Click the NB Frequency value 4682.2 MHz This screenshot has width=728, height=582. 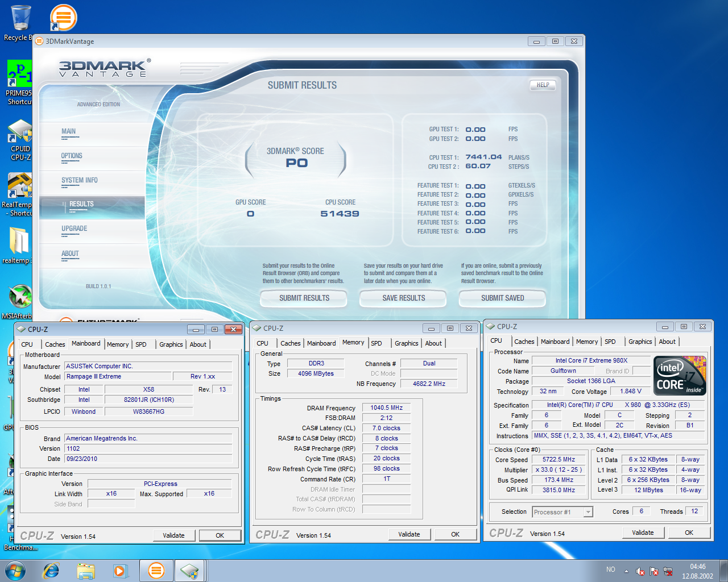[x=429, y=384]
